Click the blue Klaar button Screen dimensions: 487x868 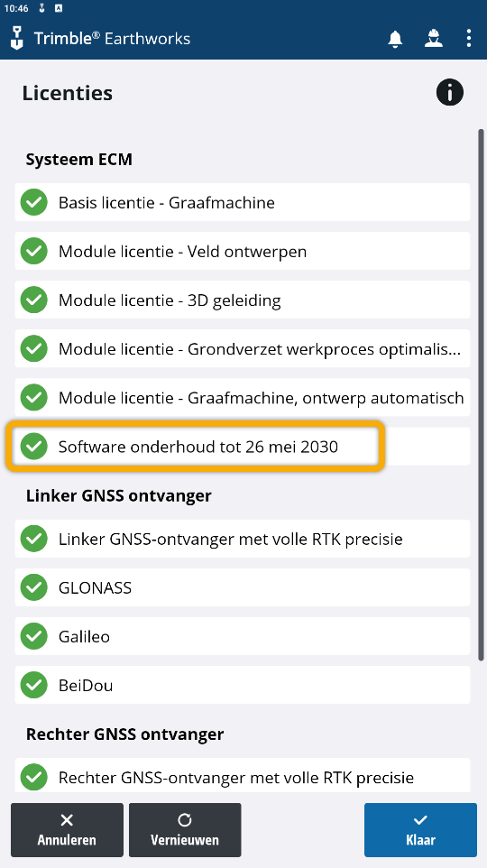[420, 830]
